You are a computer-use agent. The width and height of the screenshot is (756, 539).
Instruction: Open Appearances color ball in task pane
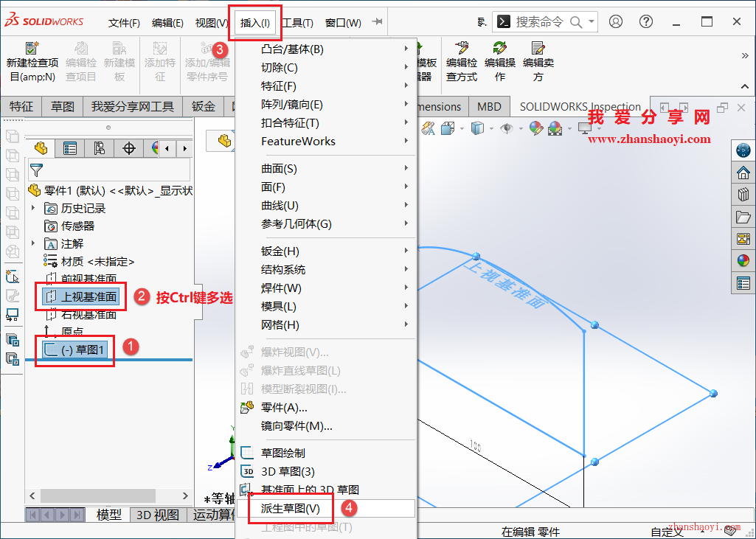743,261
